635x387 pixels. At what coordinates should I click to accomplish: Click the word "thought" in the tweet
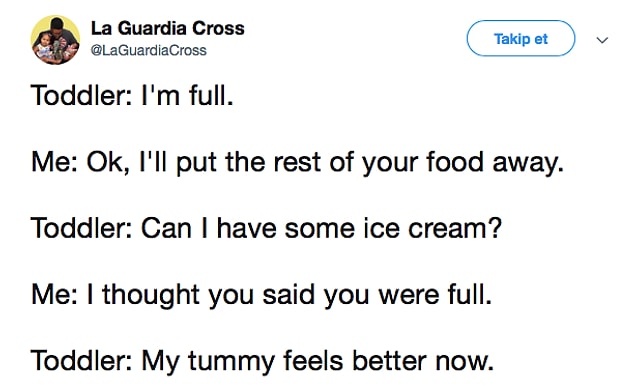(151, 295)
